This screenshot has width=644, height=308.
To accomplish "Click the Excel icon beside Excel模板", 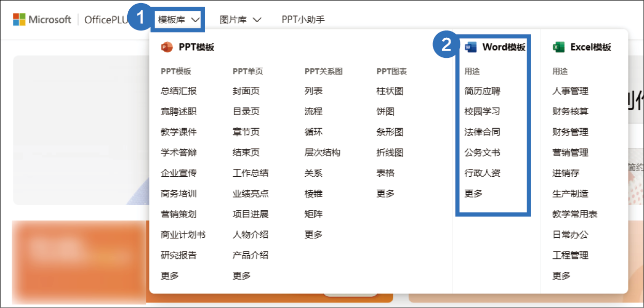I will [x=558, y=47].
